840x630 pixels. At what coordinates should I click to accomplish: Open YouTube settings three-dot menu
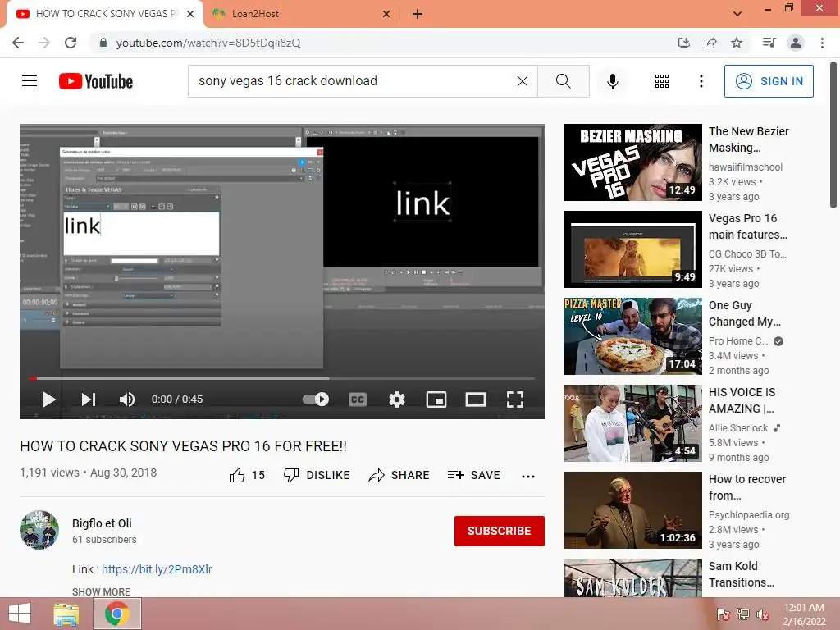click(701, 81)
